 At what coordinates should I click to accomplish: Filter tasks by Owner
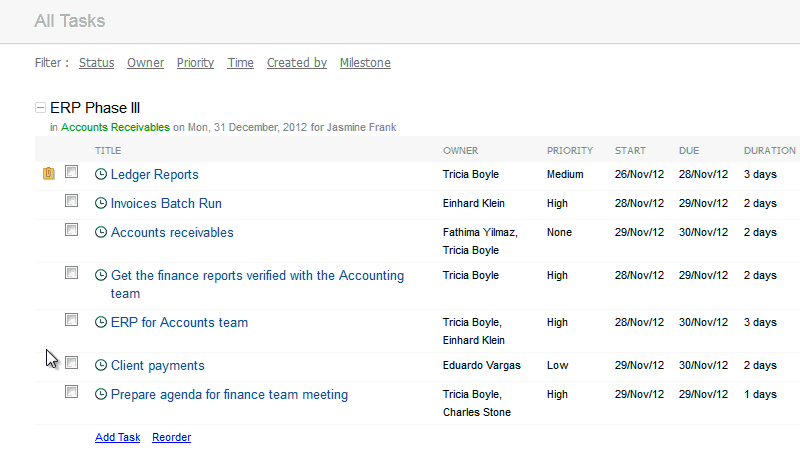click(x=145, y=63)
